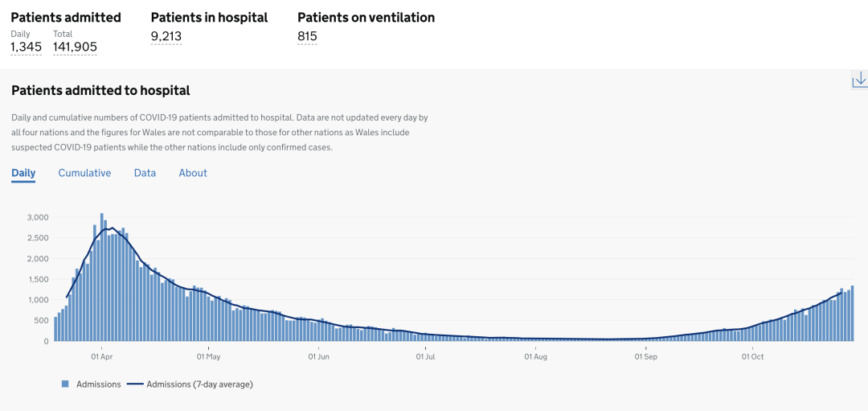Click the total admitted value 141,905
Screen dimensions: 868x411
click(x=75, y=47)
